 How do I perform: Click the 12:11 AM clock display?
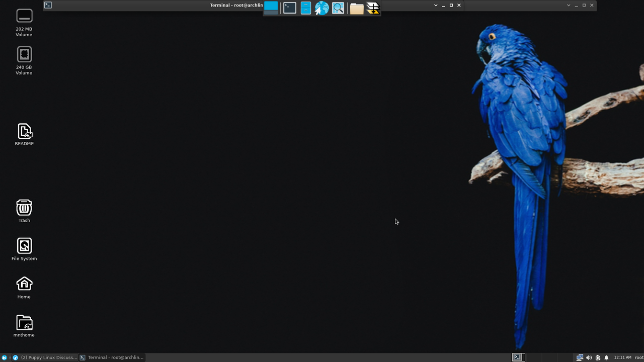pos(622,357)
